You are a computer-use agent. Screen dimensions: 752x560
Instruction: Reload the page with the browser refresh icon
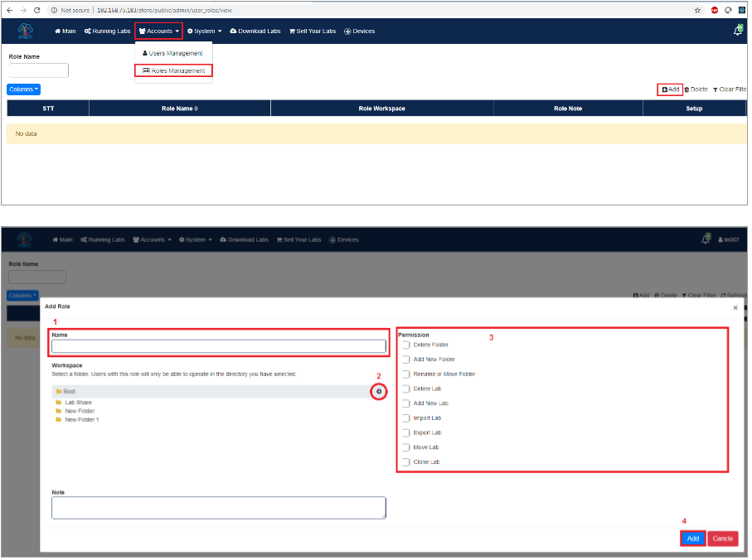(x=36, y=10)
